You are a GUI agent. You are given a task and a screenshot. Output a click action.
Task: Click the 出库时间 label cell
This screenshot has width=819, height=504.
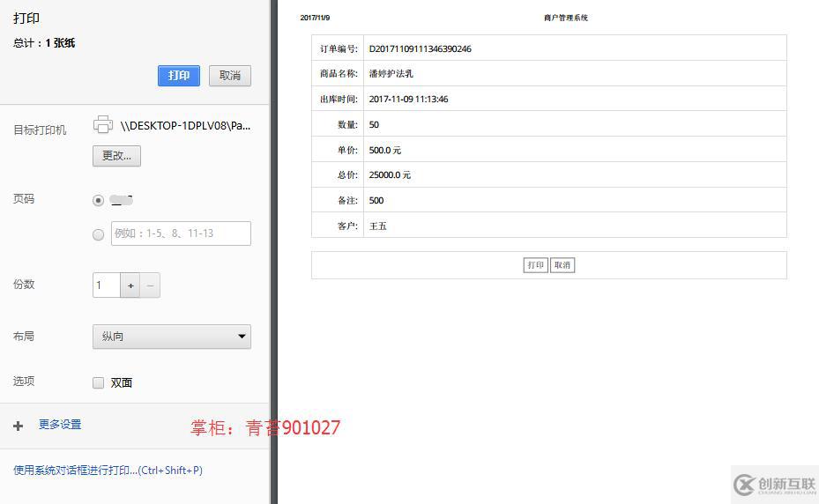point(338,100)
